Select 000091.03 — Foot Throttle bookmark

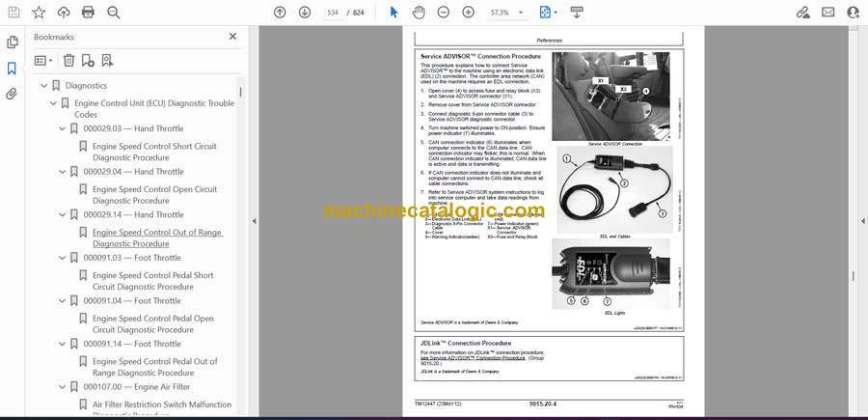[x=132, y=258]
